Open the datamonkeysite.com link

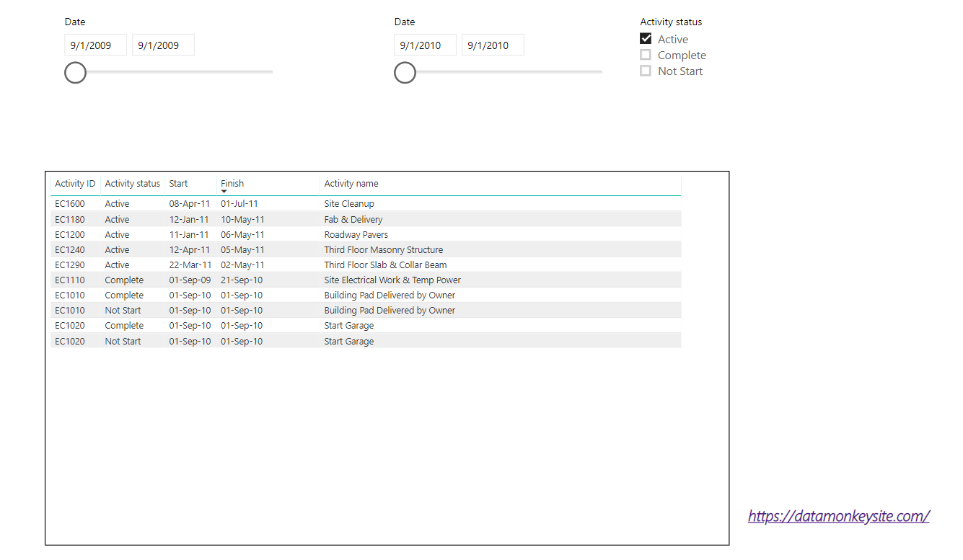tap(838, 516)
